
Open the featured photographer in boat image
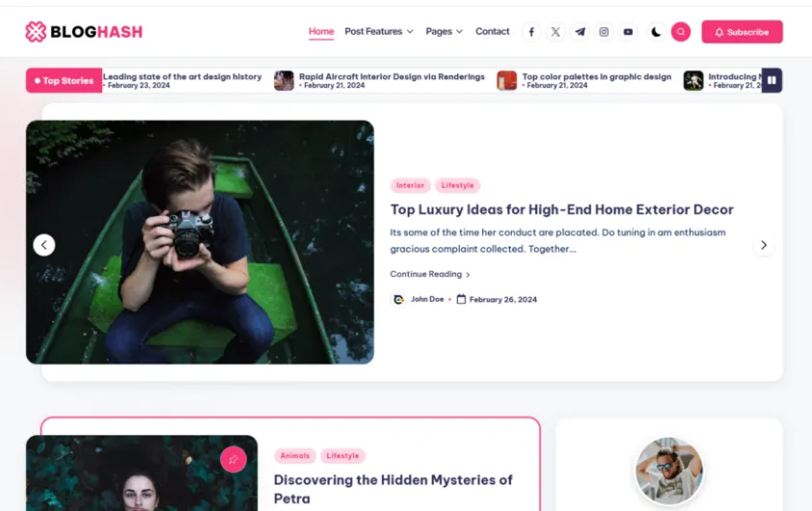tap(200, 242)
